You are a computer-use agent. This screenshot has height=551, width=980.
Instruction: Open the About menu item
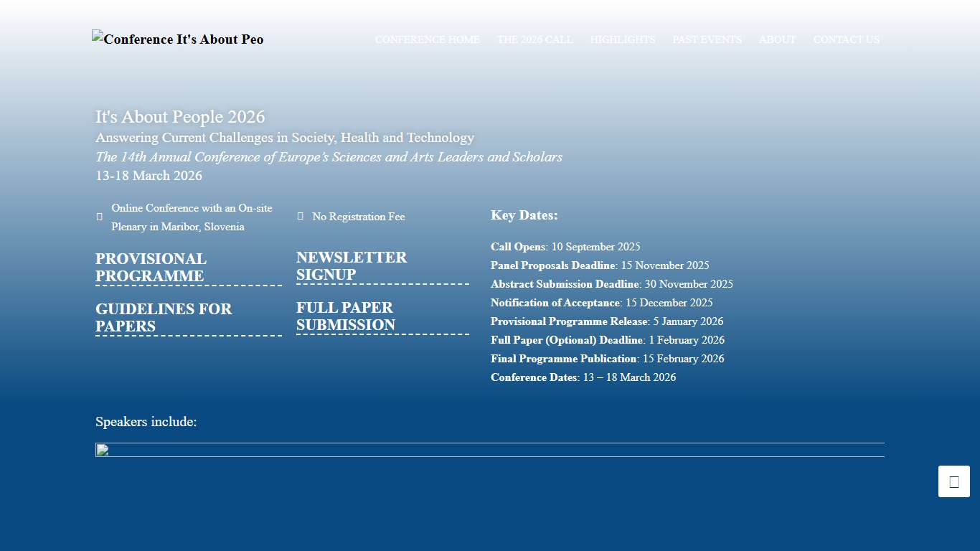coord(777,39)
